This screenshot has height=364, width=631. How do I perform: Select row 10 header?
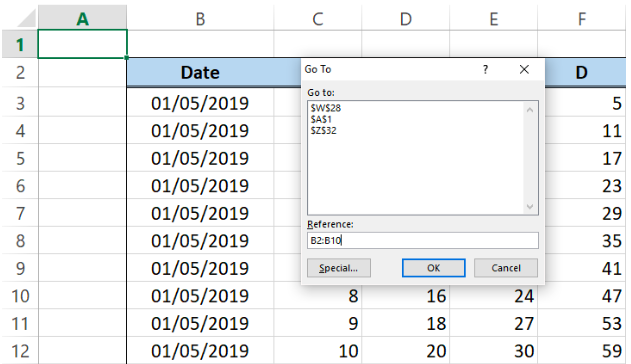tap(20, 296)
